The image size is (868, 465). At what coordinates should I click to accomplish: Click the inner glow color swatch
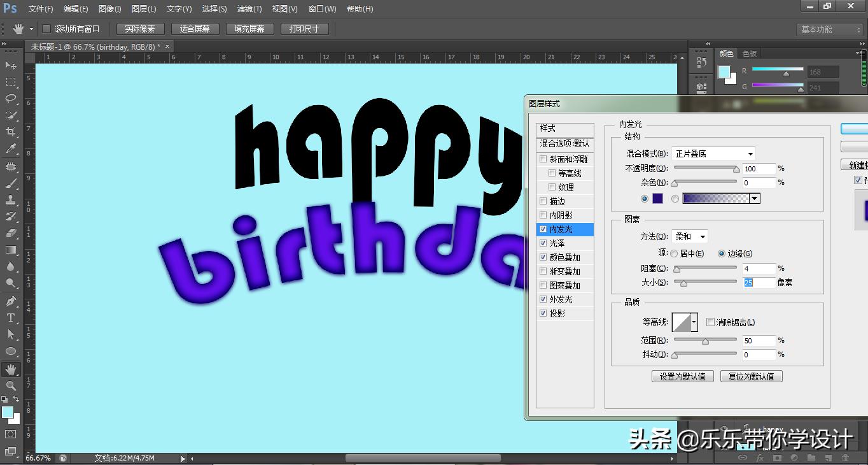pyautogui.click(x=657, y=198)
